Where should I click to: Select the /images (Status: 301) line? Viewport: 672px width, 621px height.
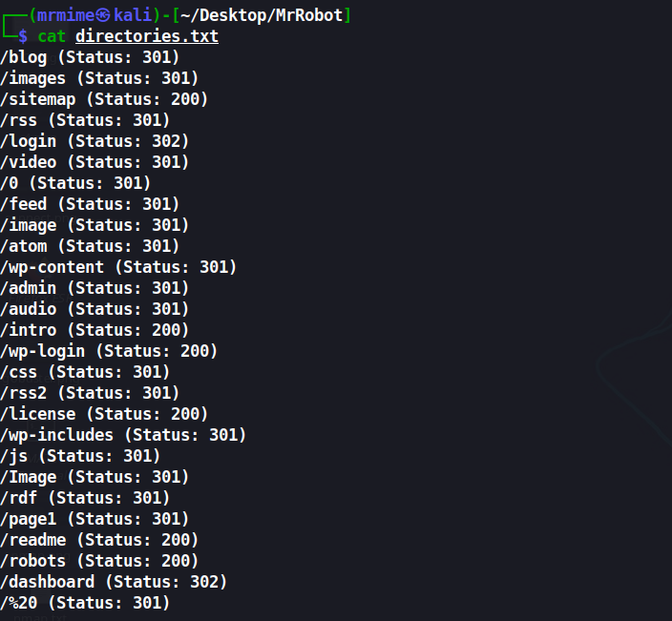pyautogui.click(x=99, y=78)
